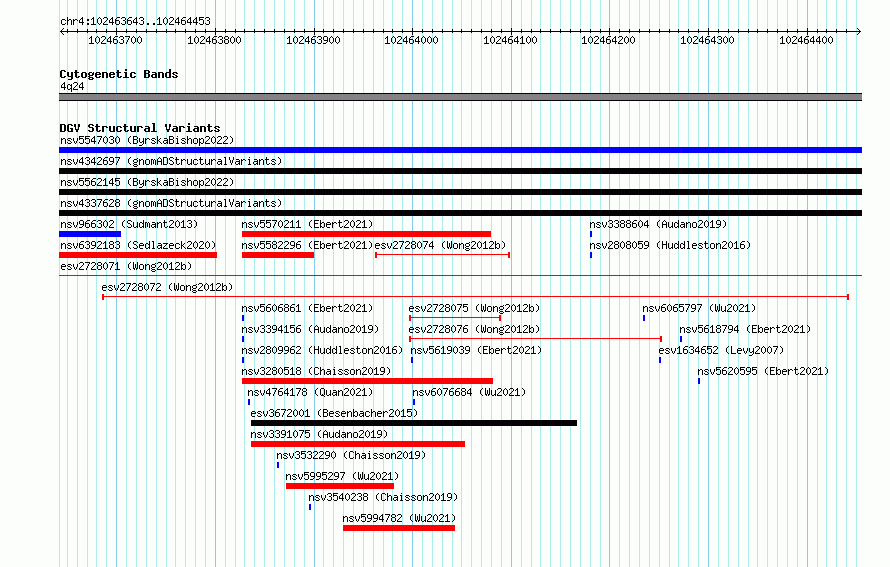
Task: Click ruler position 102463700
Action: [115, 40]
